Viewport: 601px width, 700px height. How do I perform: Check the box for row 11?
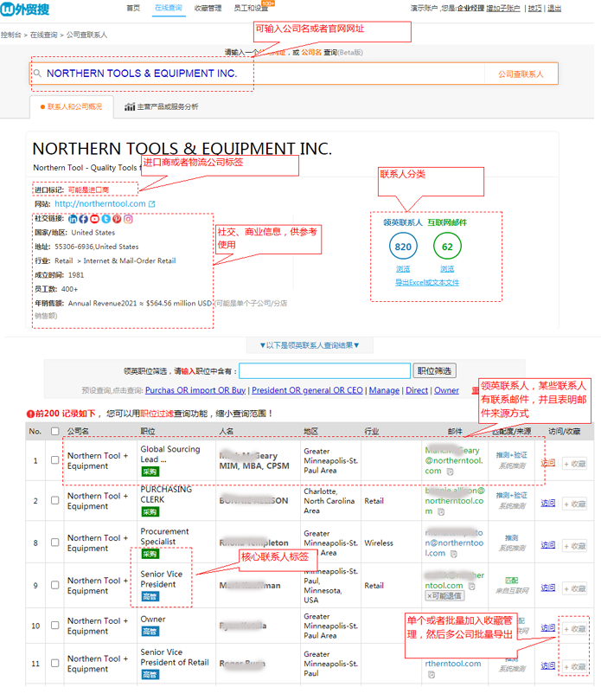point(54,664)
